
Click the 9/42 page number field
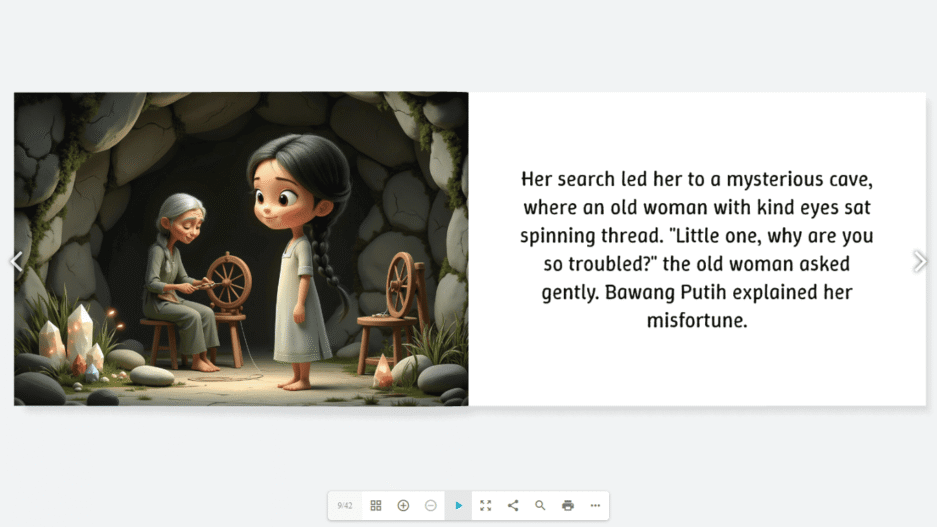[x=345, y=505]
